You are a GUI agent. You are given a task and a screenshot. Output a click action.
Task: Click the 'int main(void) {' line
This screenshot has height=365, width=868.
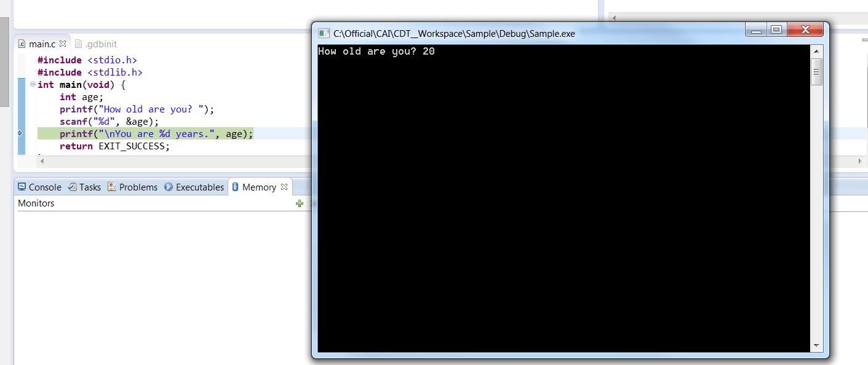[x=81, y=85]
